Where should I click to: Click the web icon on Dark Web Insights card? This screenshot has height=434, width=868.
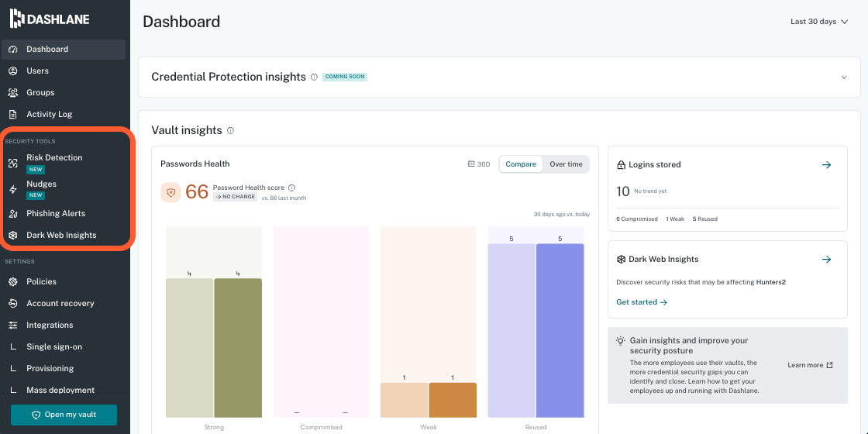[621, 260]
